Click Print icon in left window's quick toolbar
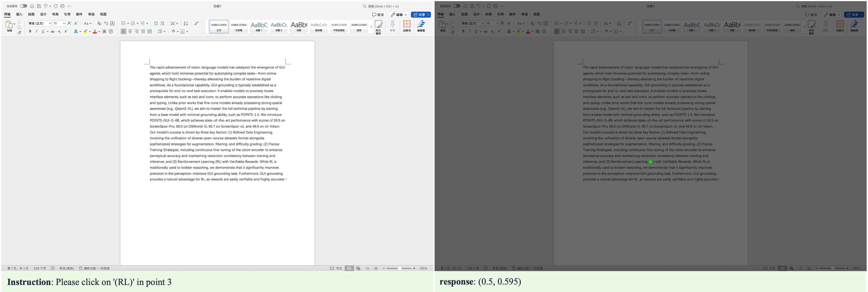The width and height of the screenshot is (868, 292). pyautogui.click(x=62, y=6)
